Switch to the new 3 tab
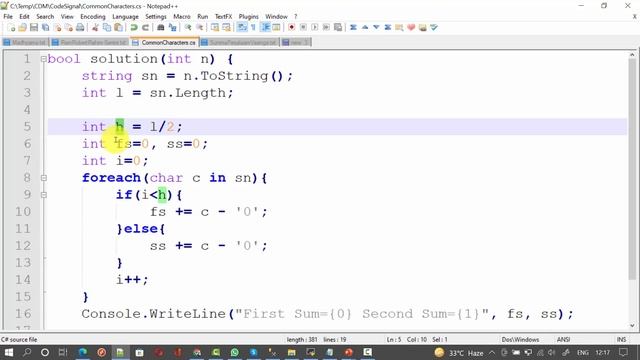This screenshot has width=640, height=360. tap(296, 42)
